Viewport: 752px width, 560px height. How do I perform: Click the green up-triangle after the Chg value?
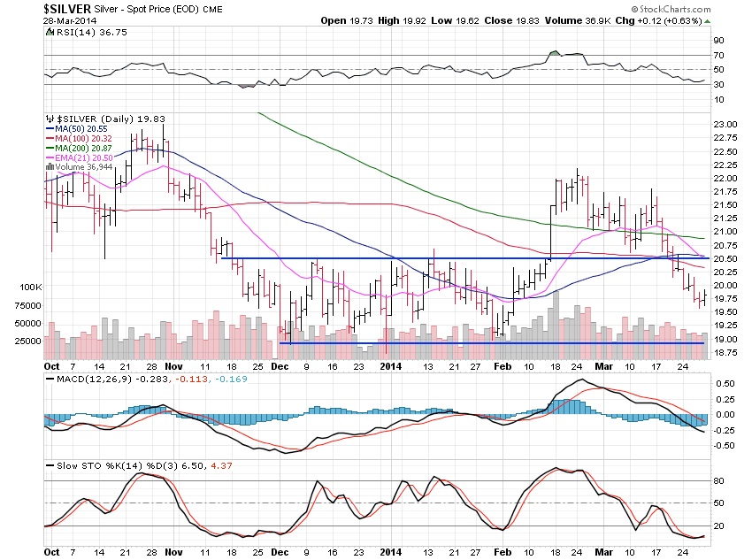coord(708,21)
